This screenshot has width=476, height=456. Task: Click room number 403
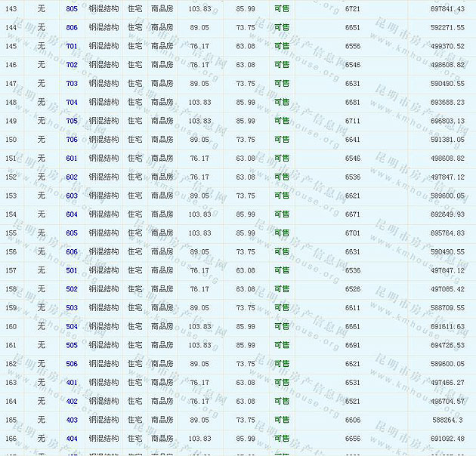click(72, 420)
